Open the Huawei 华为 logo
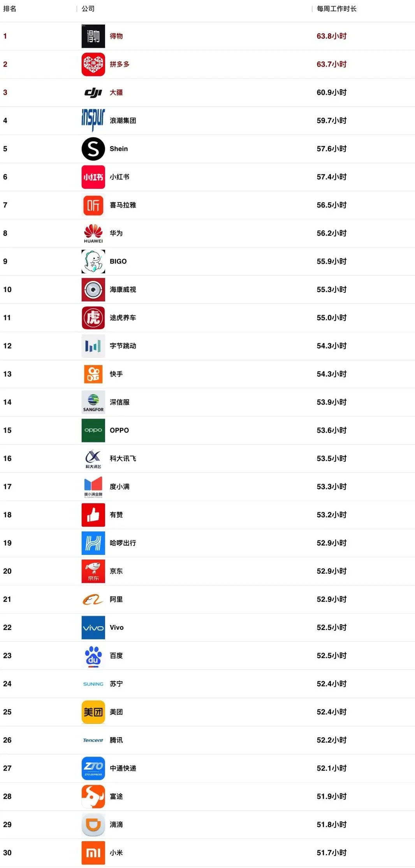This screenshot has width=415, height=868. pos(93,233)
